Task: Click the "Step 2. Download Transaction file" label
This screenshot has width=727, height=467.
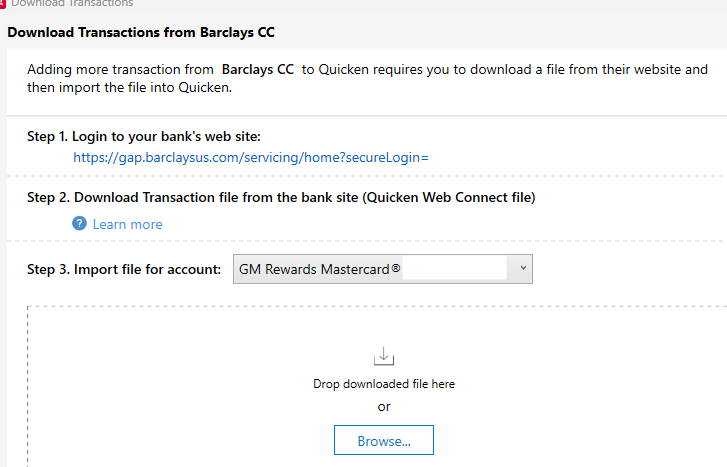Action: pos(192,198)
